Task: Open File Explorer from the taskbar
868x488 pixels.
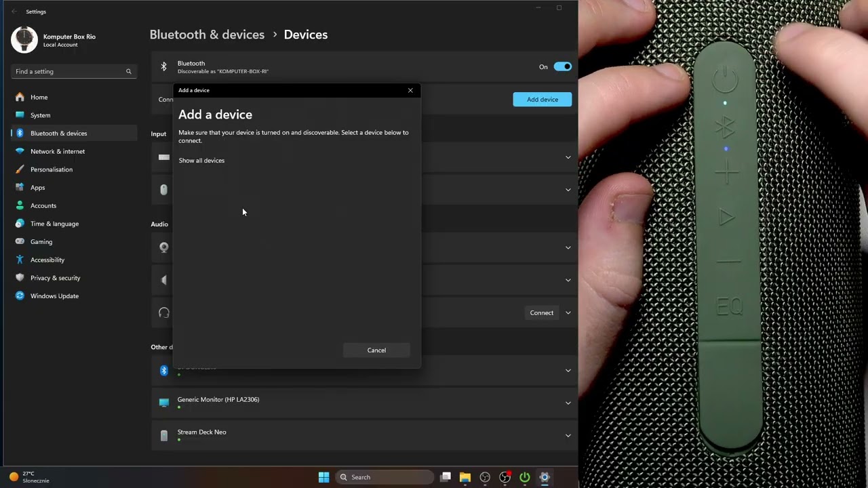Action: [465, 477]
